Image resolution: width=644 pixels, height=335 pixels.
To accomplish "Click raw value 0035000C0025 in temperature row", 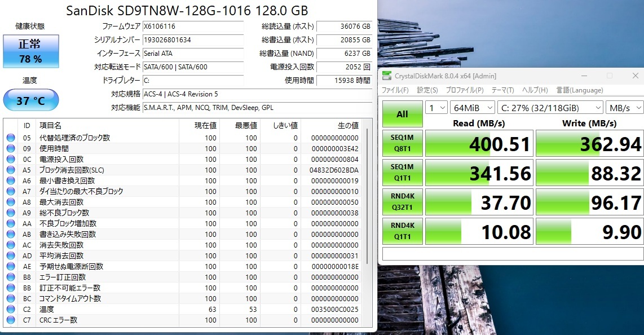I will click(x=335, y=309).
